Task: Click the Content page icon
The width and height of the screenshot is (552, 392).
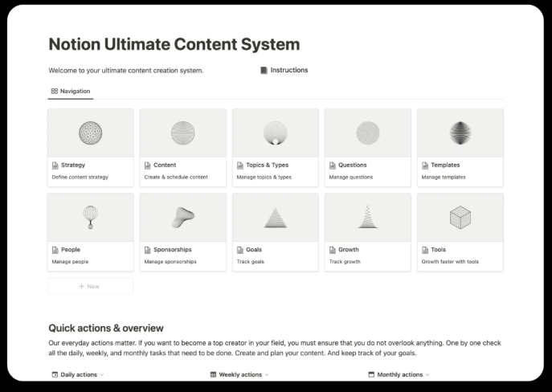Action: tap(148, 165)
